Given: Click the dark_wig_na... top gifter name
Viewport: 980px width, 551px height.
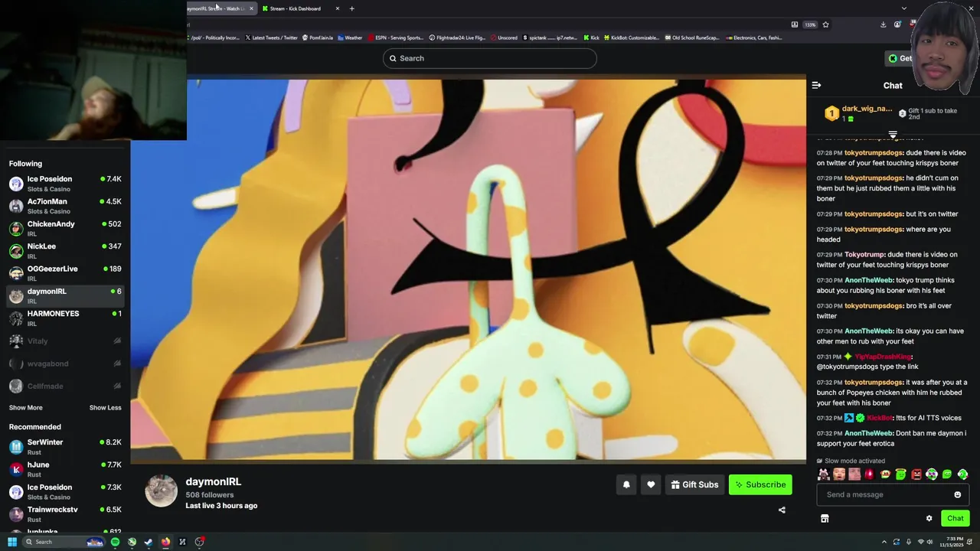Looking at the screenshot, I should (867, 109).
